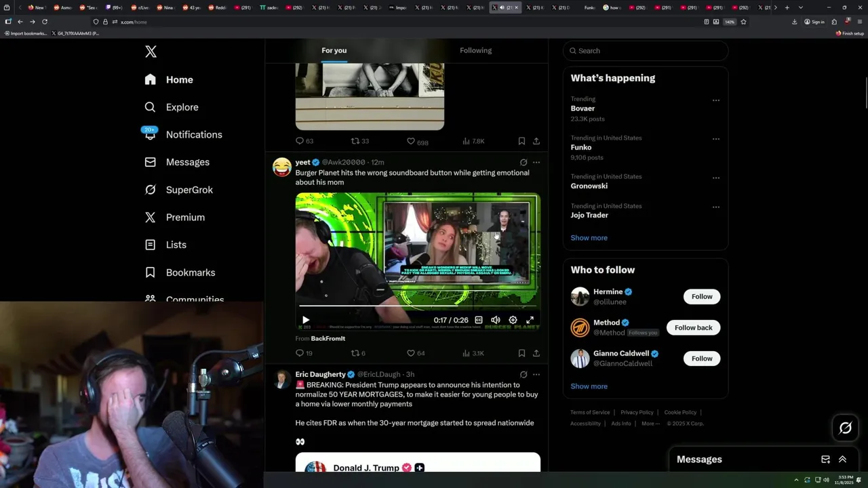Open more options on Eric Daugherty's post
The width and height of the screenshot is (868, 488).
click(536, 374)
